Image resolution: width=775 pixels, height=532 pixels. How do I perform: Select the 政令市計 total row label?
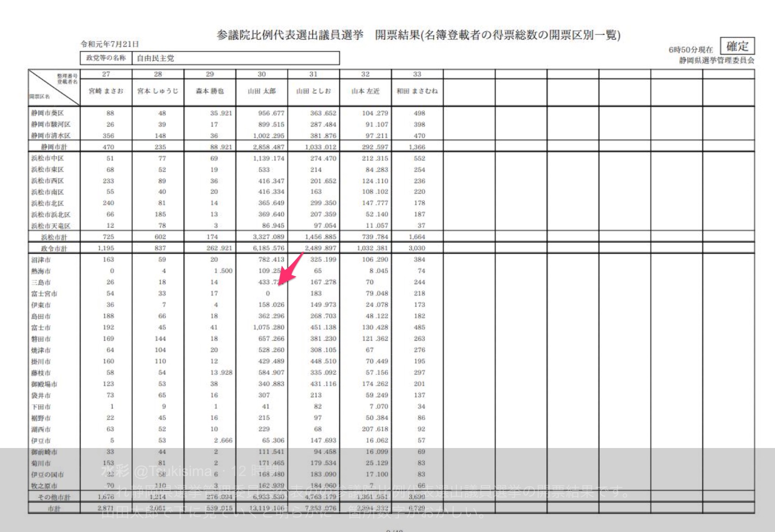click(x=54, y=248)
